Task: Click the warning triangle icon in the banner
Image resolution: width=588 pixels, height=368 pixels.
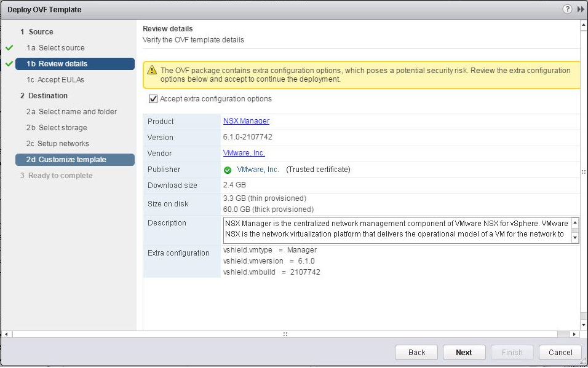Action: pyautogui.click(x=152, y=70)
